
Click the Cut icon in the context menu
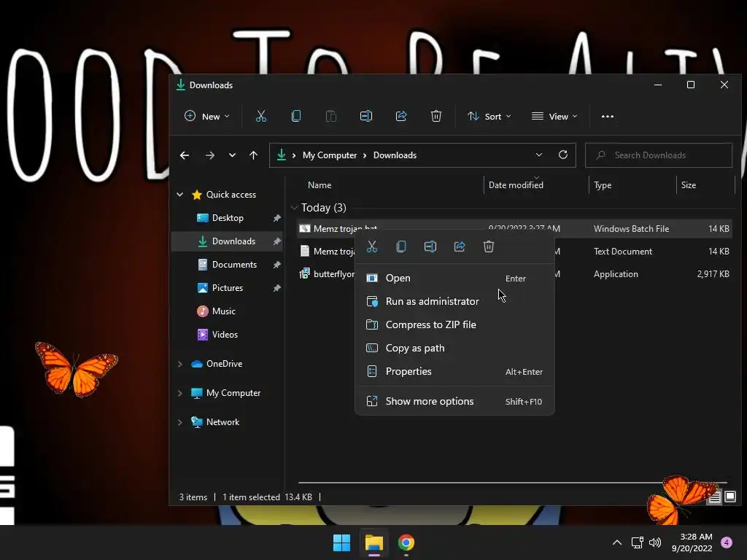372,246
